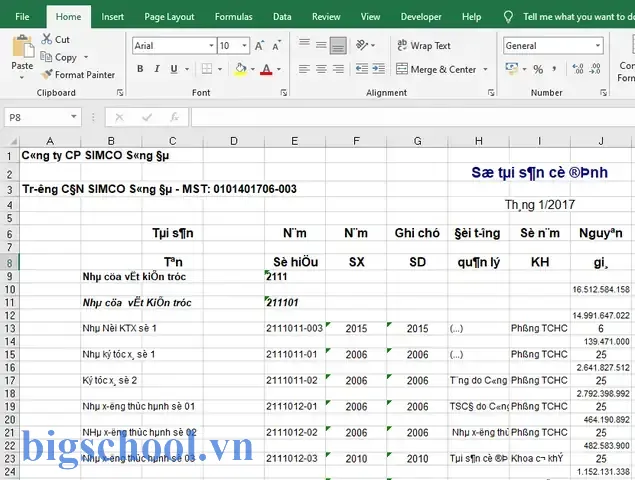This screenshot has width=635, height=480.
Task: Select cell containing 2111011-003
Action: click(x=295, y=329)
